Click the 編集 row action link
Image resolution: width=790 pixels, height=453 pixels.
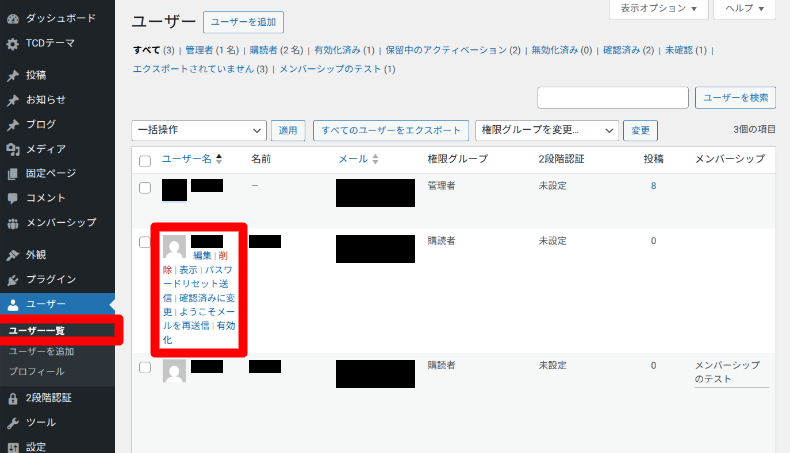pos(202,256)
